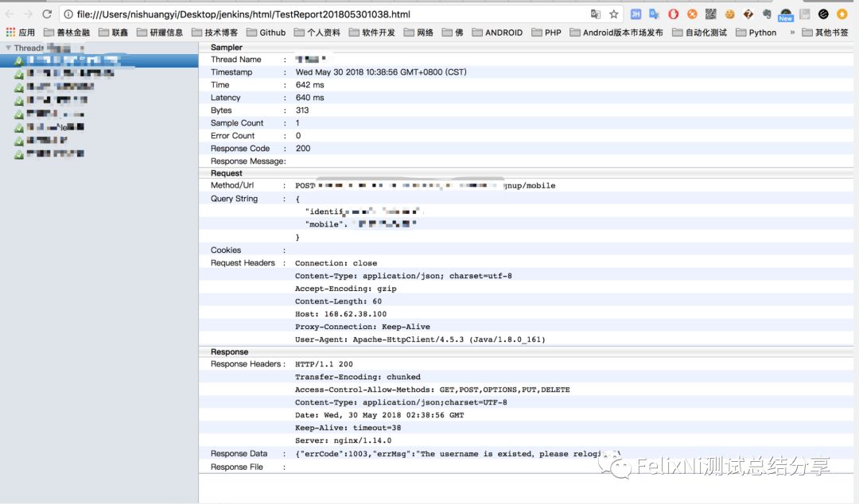Open the blue JH extension
The image size is (859, 504).
click(636, 14)
